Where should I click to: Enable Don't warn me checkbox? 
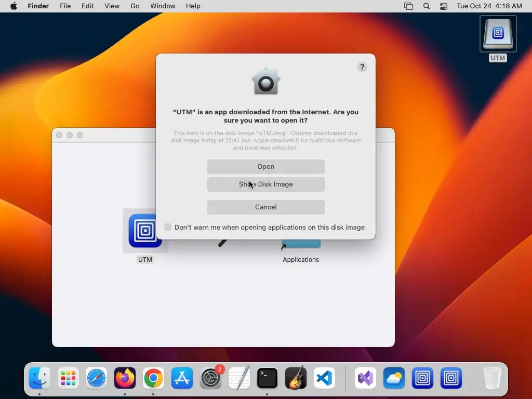(168, 227)
